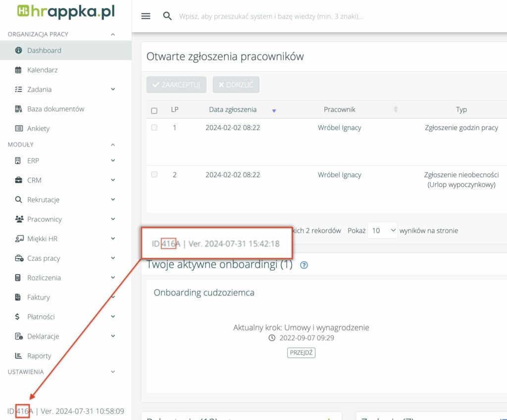Expand the Zadania submenu chevron
Viewport: 507px width, 420px height.
pyautogui.click(x=113, y=90)
